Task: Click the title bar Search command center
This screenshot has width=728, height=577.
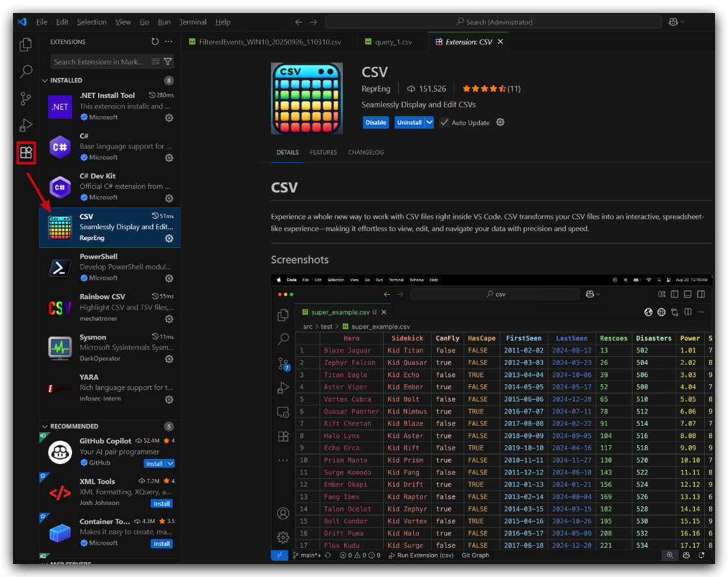Action: (493, 22)
